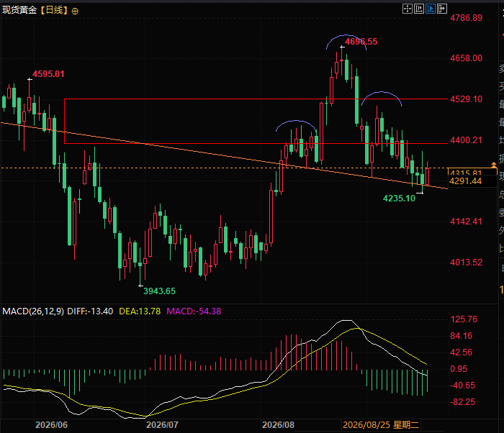Click the 2026/08/25 星期二 date marker
This screenshot has height=433, width=504.
click(x=381, y=425)
